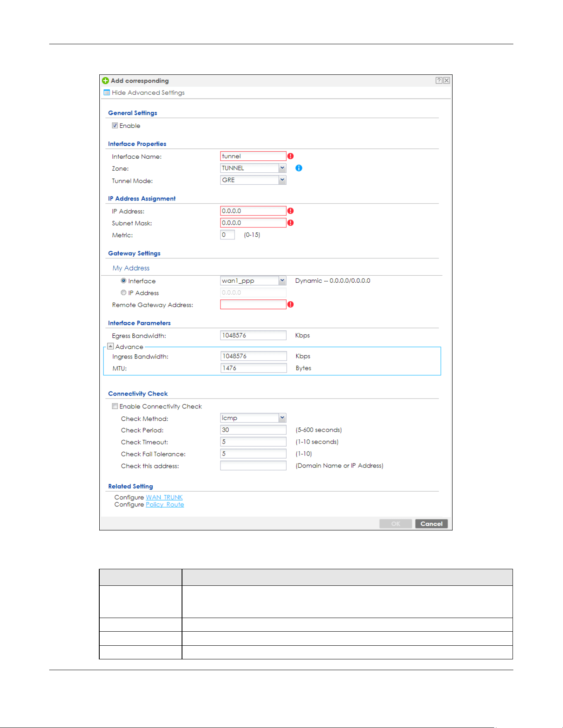Viewport: 563px width, 728px height.
Task: Click the green Add corresponding plus icon
Action: (105, 81)
